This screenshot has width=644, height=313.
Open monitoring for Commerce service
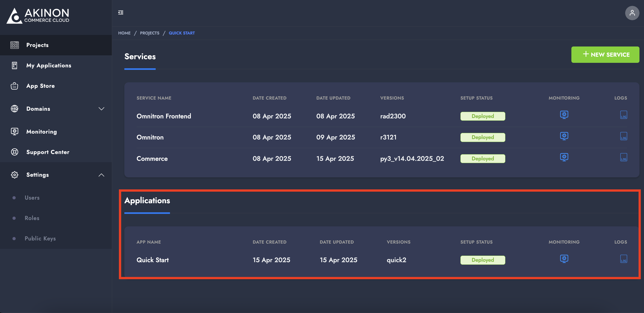(x=564, y=157)
